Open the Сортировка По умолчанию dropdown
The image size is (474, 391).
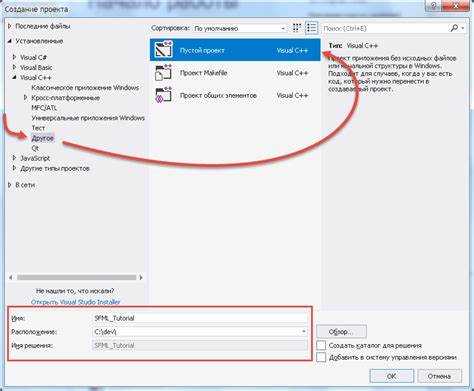(239, 28)
